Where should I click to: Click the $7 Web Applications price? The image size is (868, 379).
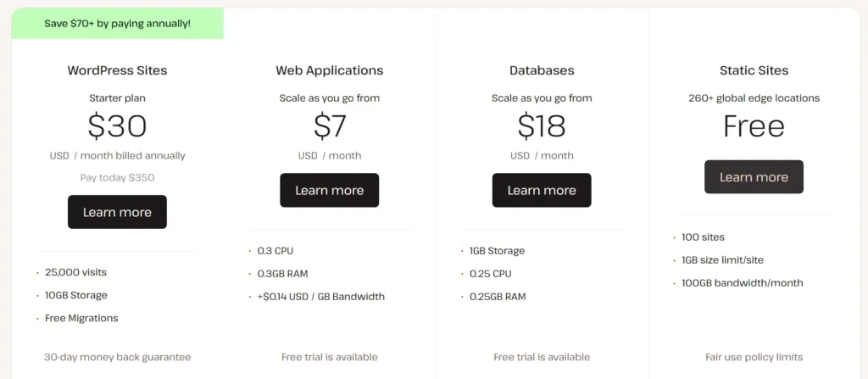[x=329, y=125]
